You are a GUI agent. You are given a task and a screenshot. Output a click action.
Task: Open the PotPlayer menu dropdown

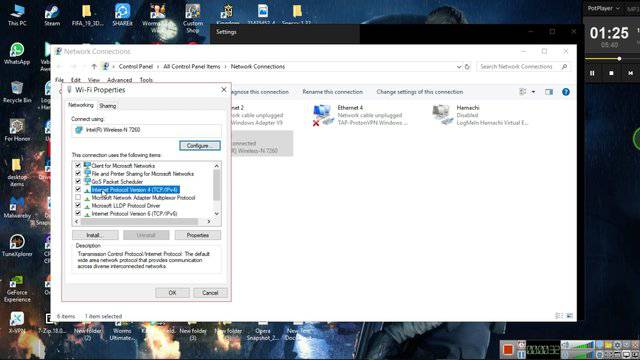tap(604, 8)
